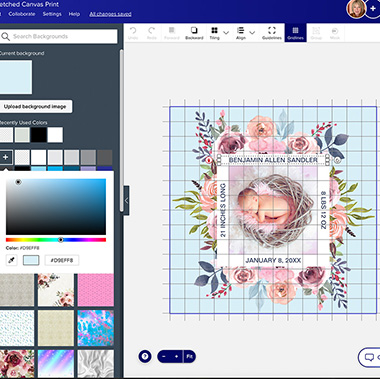
Task: Click the All changes saved link
Action: [x=110, y=14]
